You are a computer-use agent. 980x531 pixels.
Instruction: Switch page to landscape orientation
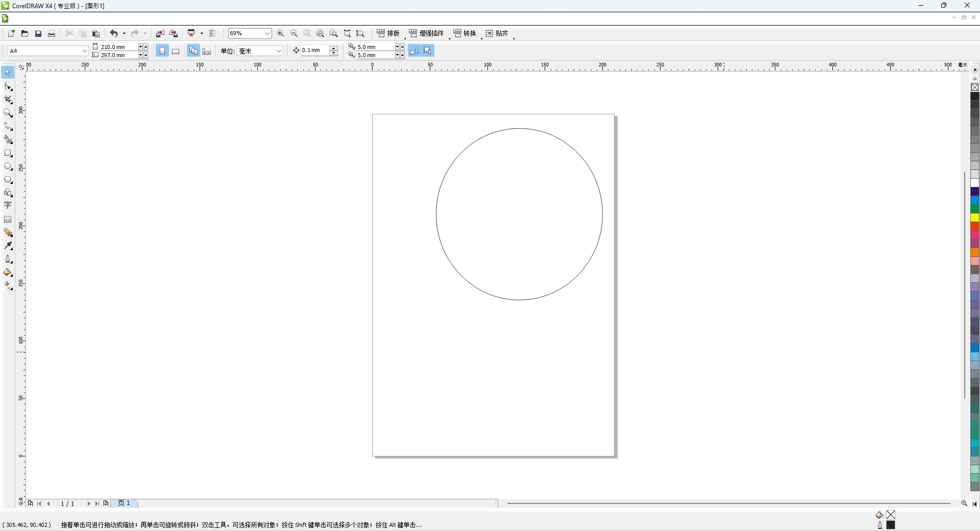point(176,51)
